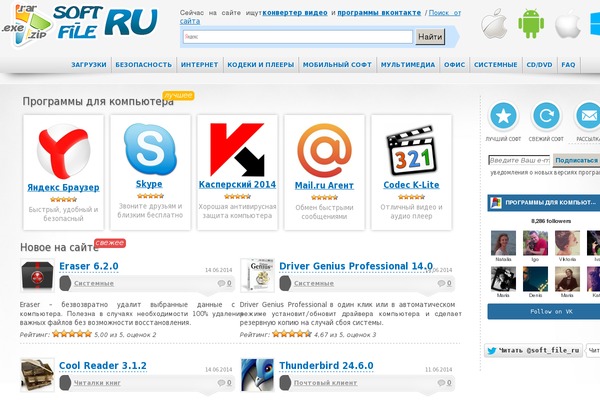Open the Cool Reader books thumbnail
This screenshot has height=400, width=600.
tap(37, 375)
